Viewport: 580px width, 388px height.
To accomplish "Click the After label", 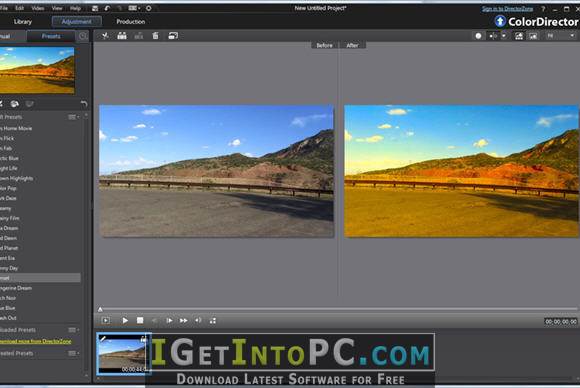I will point(352,45).
